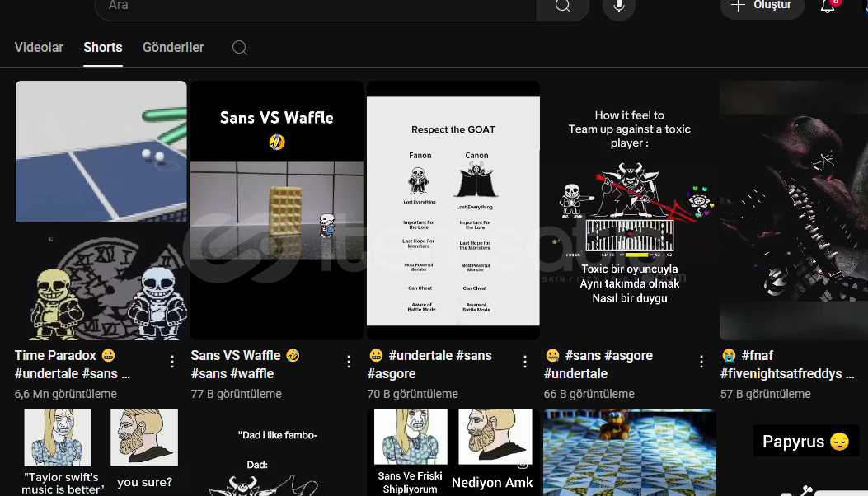This screenshot has width=868, height=496.
Task: Click the 6,6 Mn görüntüleme view count
Action: pos(66,394)
